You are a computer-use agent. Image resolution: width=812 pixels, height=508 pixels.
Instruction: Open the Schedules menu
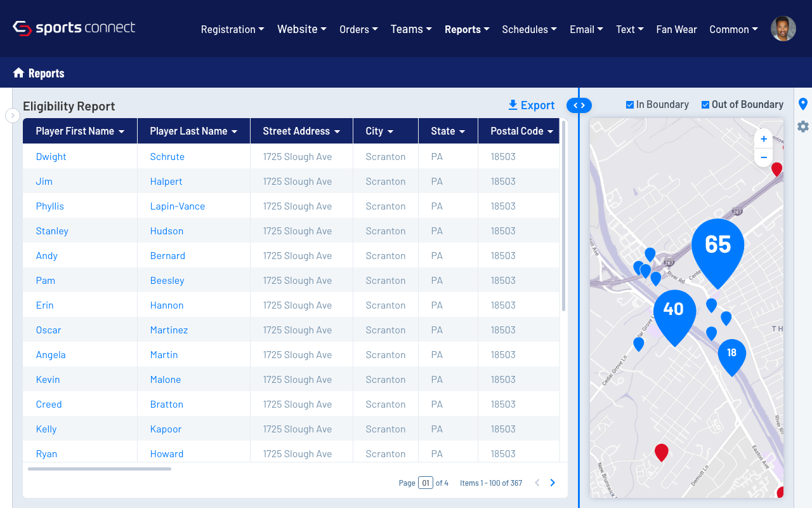coord(529,29)
